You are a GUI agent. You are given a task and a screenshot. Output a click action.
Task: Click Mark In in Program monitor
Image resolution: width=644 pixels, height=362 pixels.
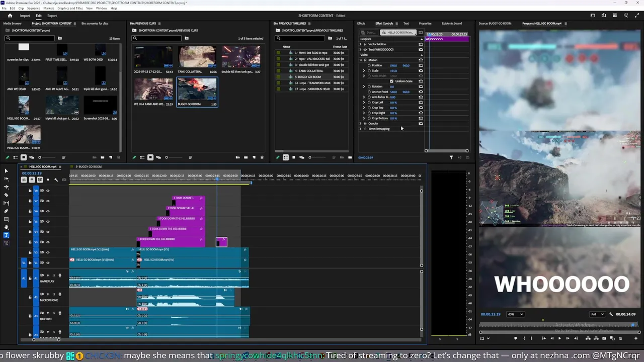(524, 338)
